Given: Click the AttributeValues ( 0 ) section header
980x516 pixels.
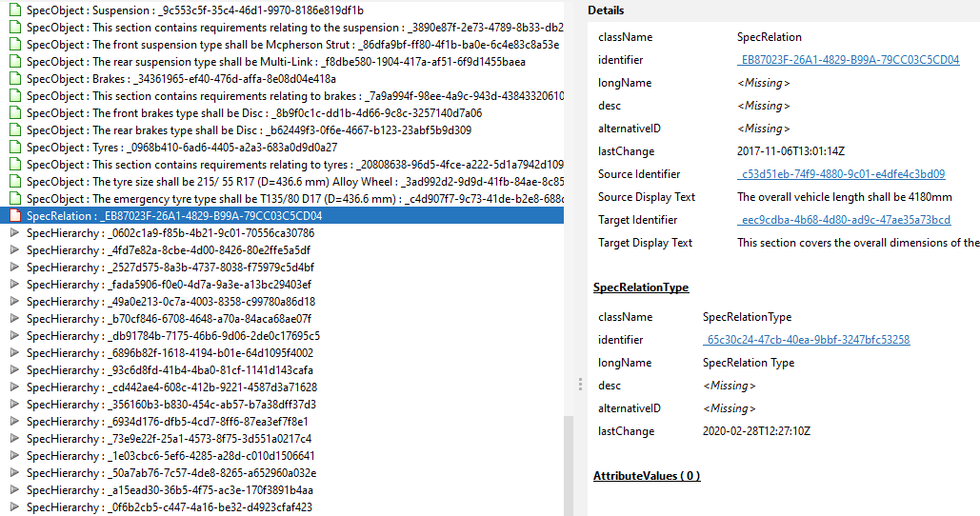Looking at the screenshot, I should 647,476.
